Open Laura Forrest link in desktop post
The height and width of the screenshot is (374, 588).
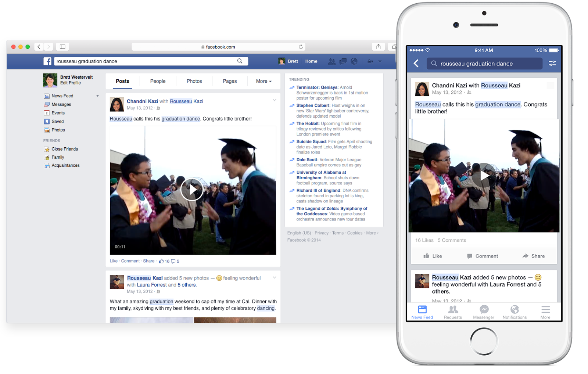pos(152,285)
